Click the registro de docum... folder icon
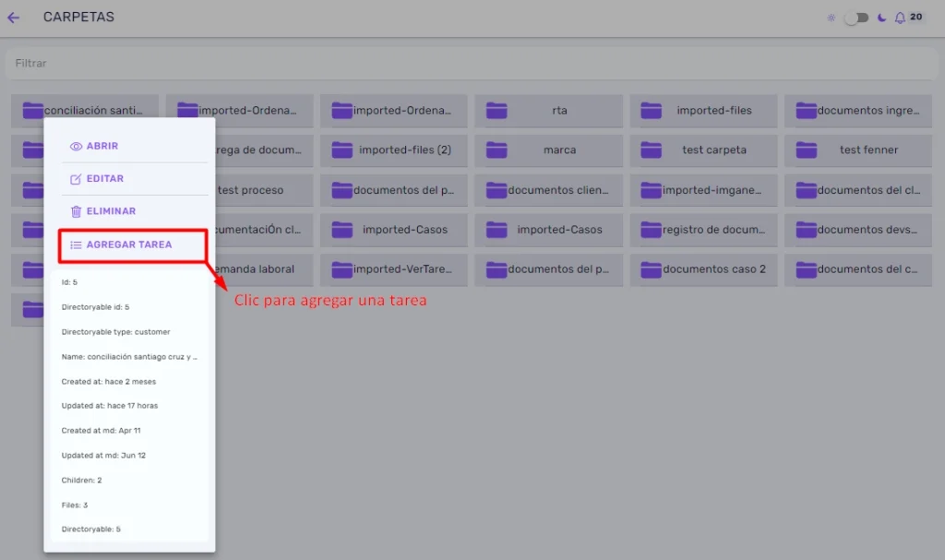The height and width of the screenshot is (560, 945). coord(651,230)
